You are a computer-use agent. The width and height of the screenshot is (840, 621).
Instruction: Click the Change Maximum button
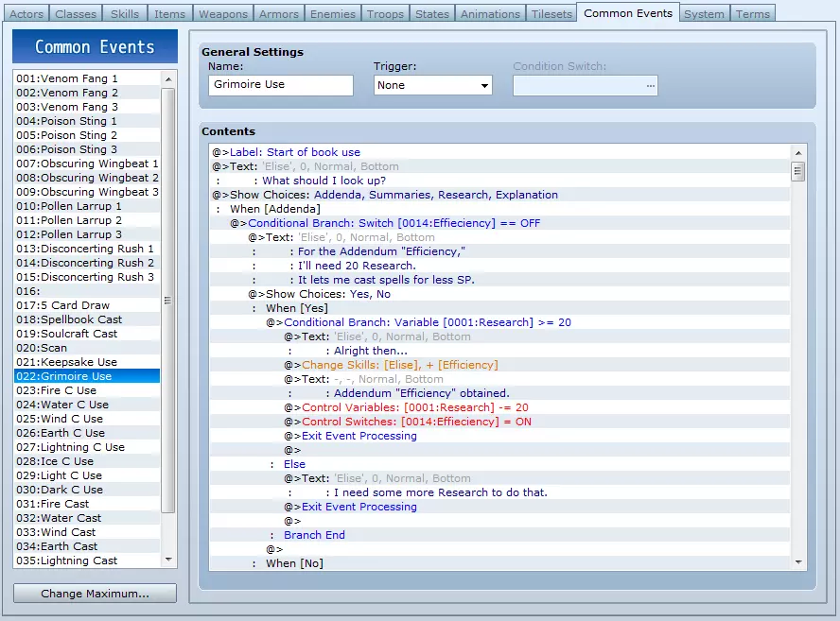(x=95, y=594)
